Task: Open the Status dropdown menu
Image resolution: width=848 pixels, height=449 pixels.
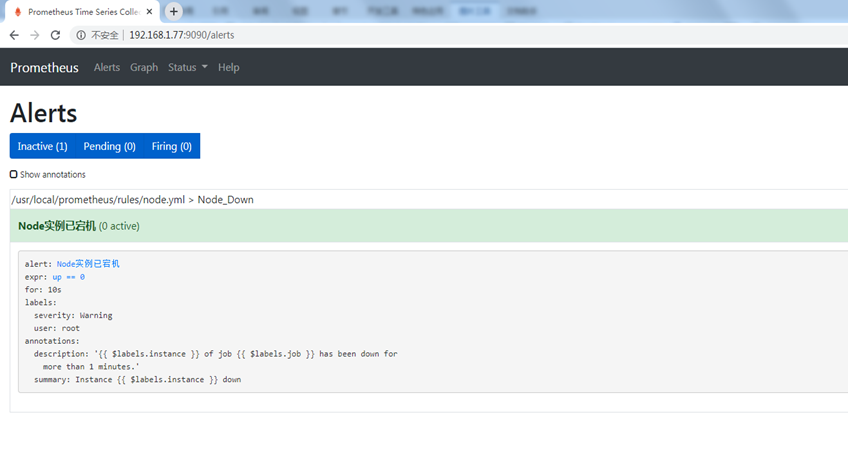Action: coord(187,67)
